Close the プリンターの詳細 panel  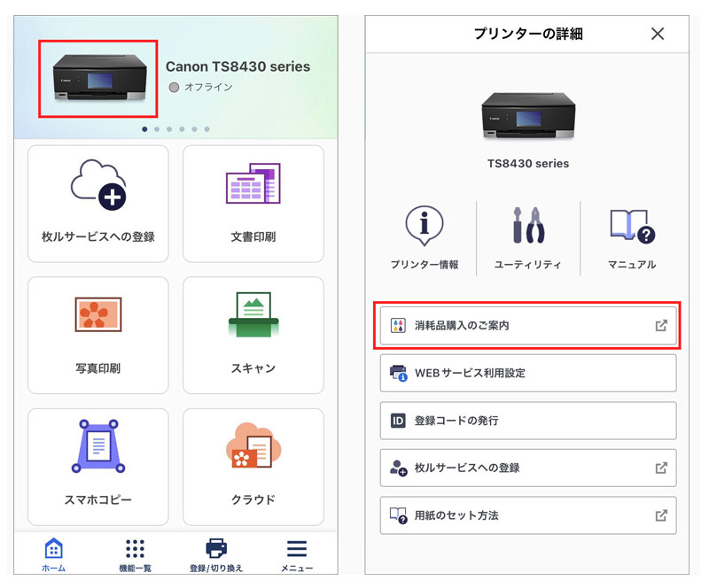[657, 34]
